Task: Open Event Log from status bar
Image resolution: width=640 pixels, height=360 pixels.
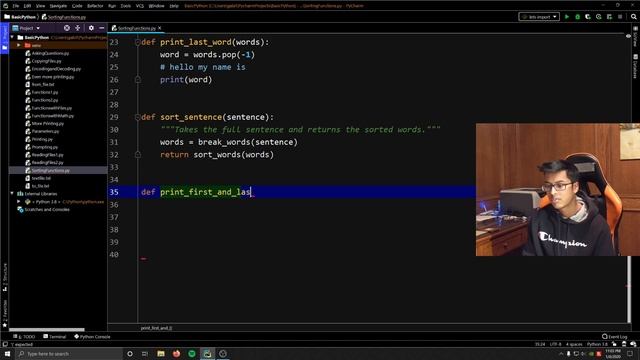Action: [614, 337]
